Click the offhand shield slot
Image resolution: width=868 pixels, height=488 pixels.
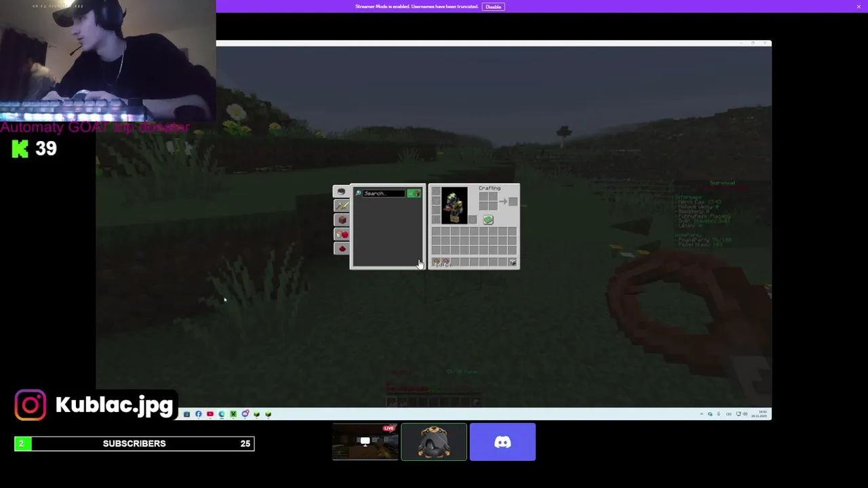point(473,220)
